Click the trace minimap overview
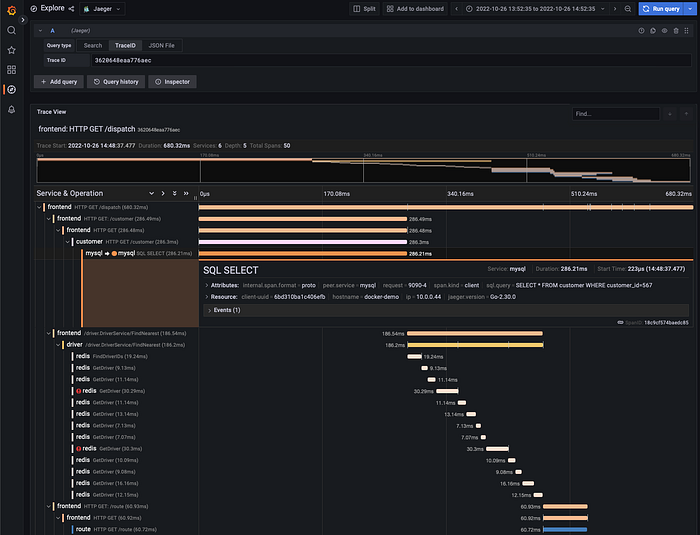This screenshot has height=535, width=700. pyautogui.click(x=363, y=170)
